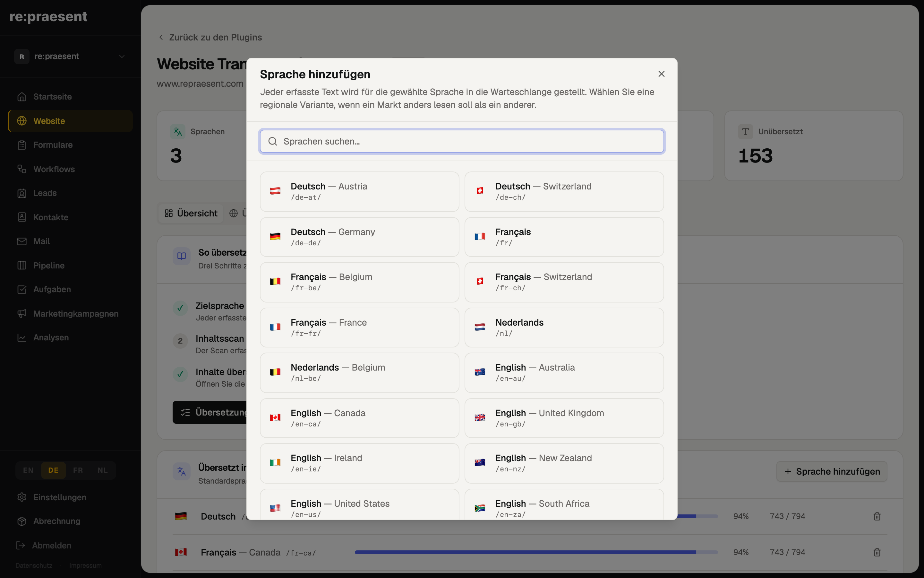Select English — United States card
The height and width of the screenshot is (578, 924).
[359, 504]
